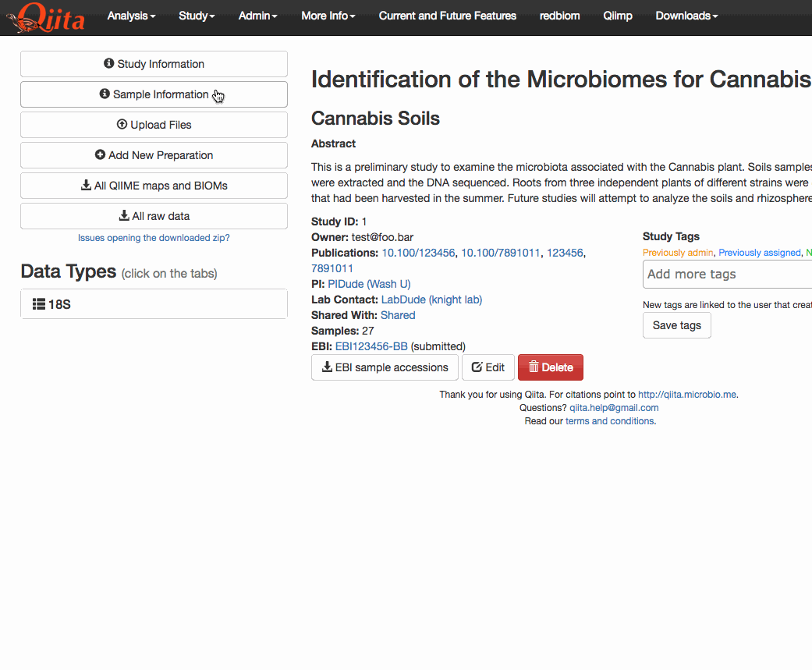
Task: Go to Current and Future Features
Action: click(x=448, y=16)
